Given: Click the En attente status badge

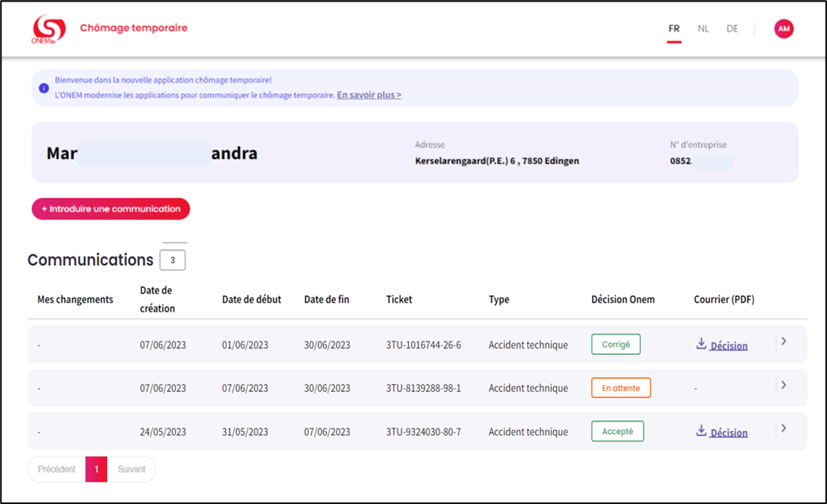Looking at the screenshot, I should click(621, 388).
